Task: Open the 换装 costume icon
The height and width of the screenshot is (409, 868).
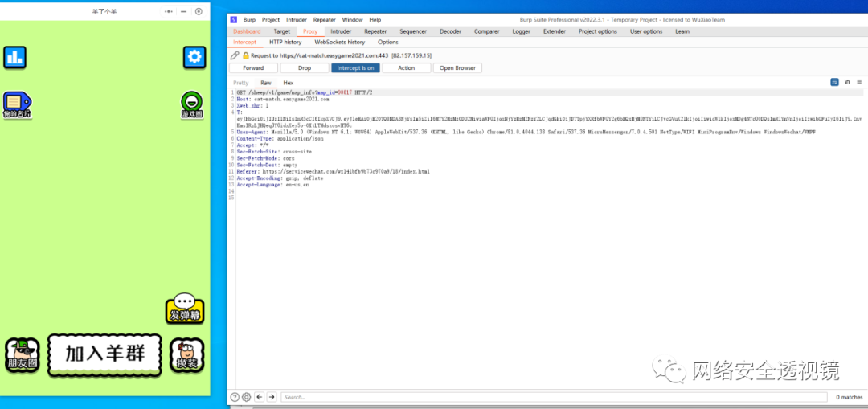Action: pos(187,355)
